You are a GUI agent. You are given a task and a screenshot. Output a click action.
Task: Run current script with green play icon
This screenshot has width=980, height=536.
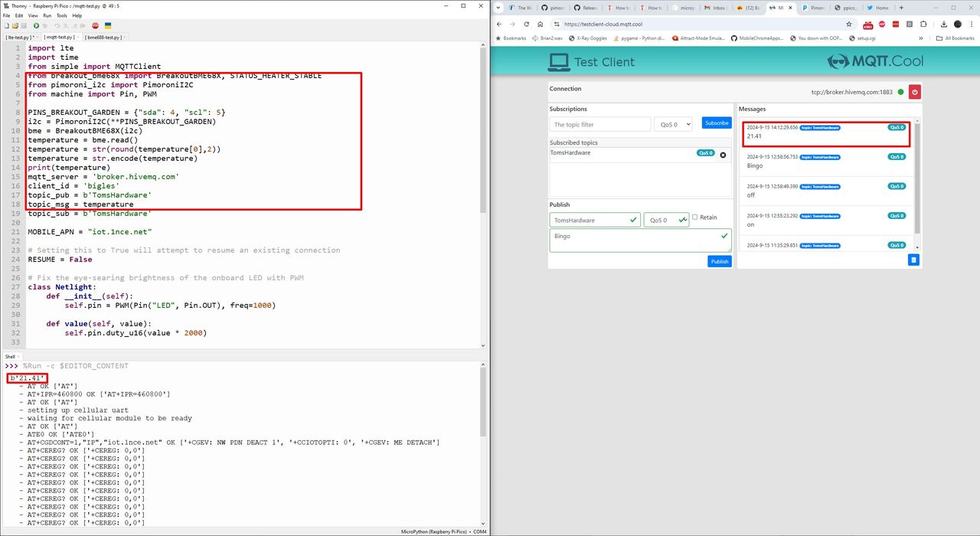[36, 25]
